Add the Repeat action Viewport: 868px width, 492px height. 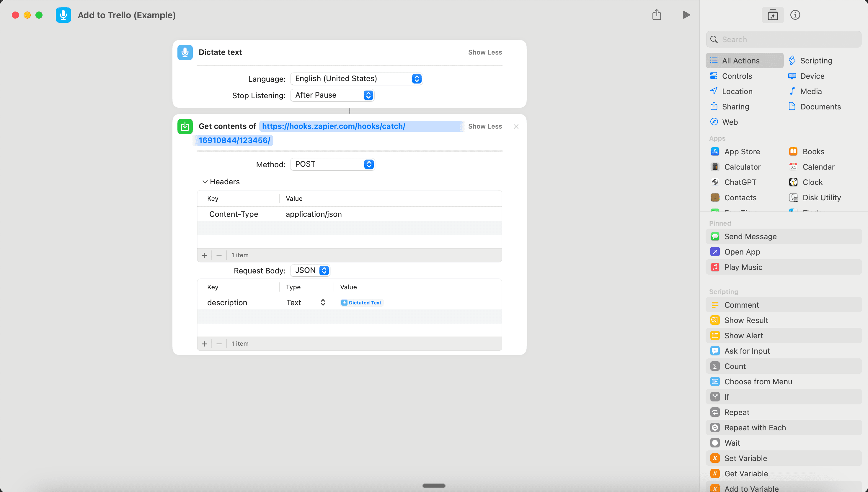(x=784, y=412)
